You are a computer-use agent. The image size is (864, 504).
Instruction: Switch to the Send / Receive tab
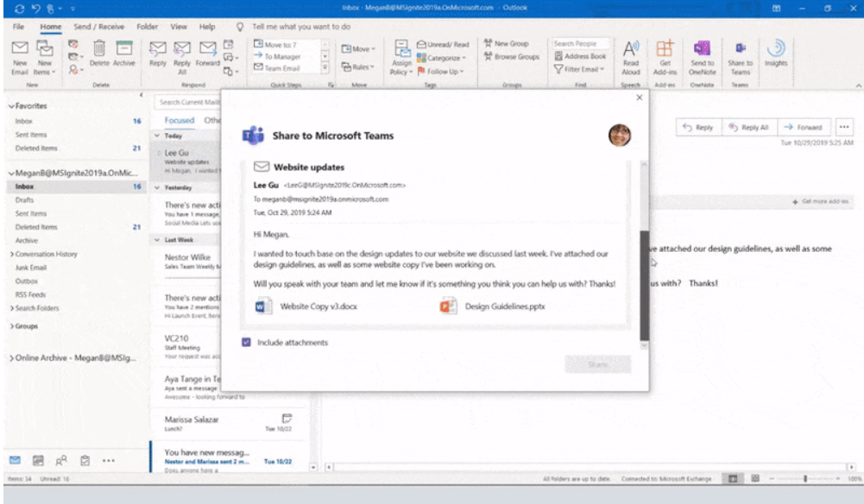[x=99, y=27]
